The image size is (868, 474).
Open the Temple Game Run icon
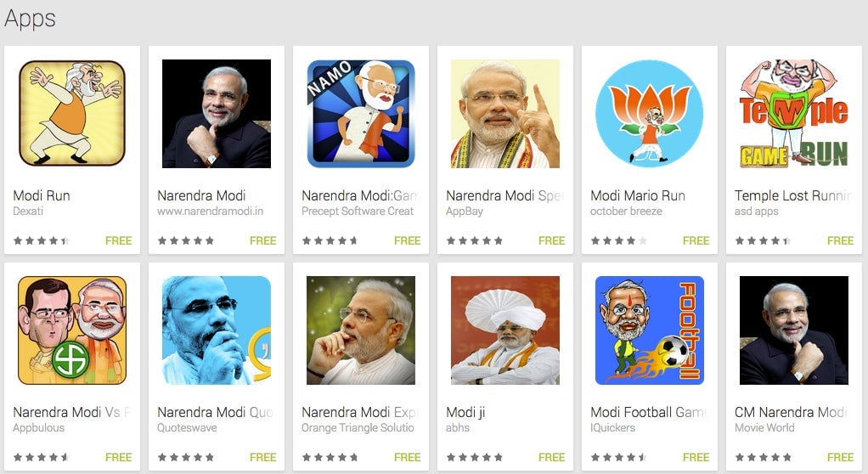pos(794,114)
